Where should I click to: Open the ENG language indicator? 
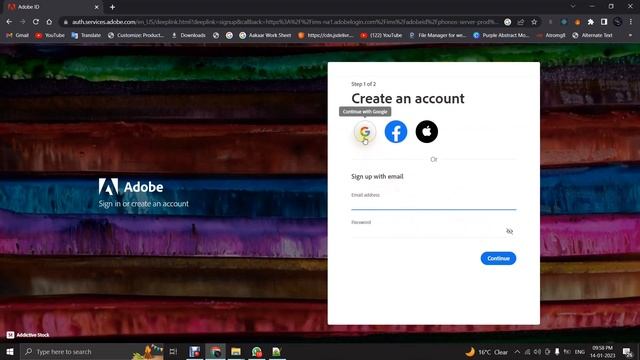[580, 352]
